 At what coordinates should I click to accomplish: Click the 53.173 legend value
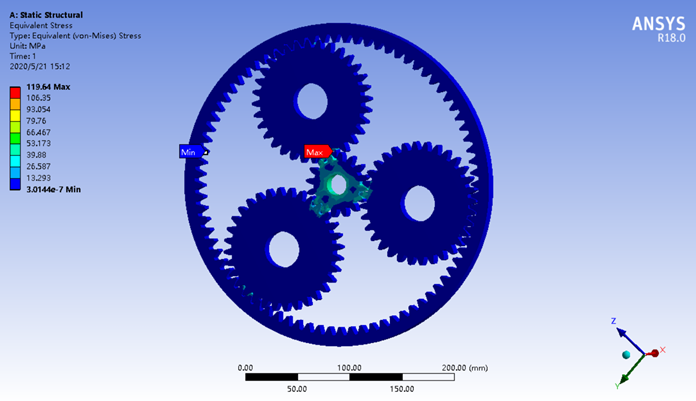[41, 143]
